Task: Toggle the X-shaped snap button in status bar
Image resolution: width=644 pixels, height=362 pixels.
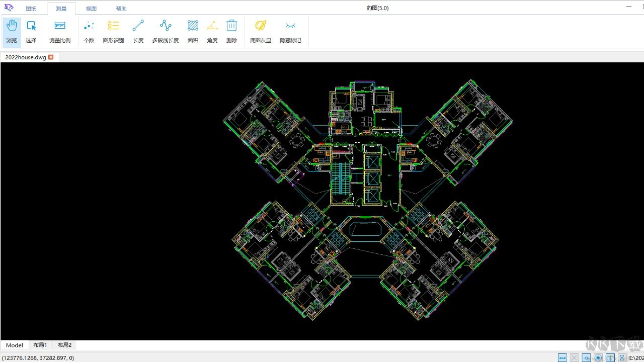Action: pyautogui.click(x=574, y=358)
